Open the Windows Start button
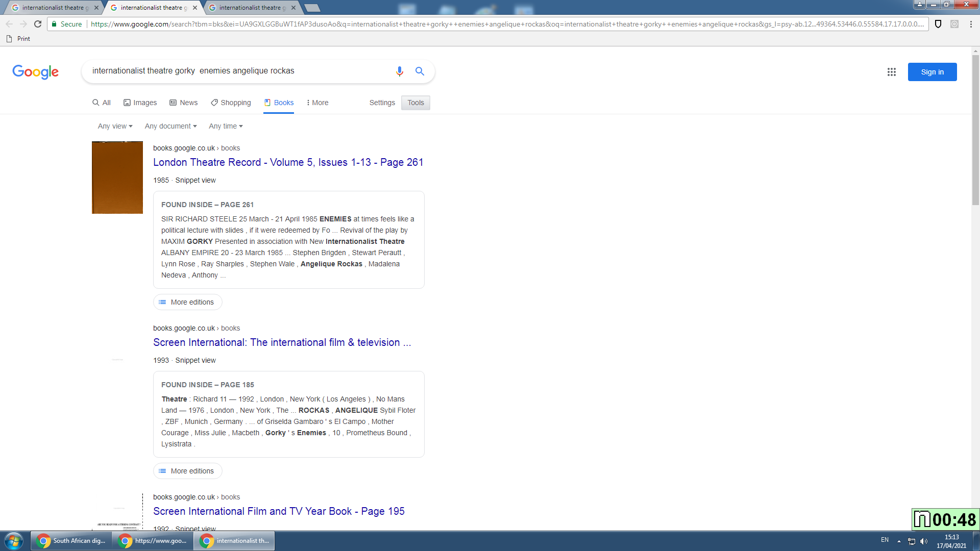This screenshot has height=551, width=980. tap(14, 541)
